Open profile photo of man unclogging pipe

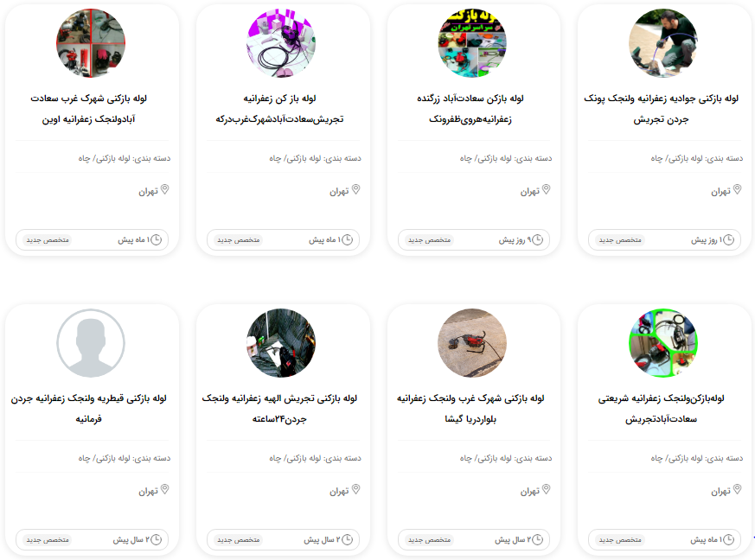(663, 43)
